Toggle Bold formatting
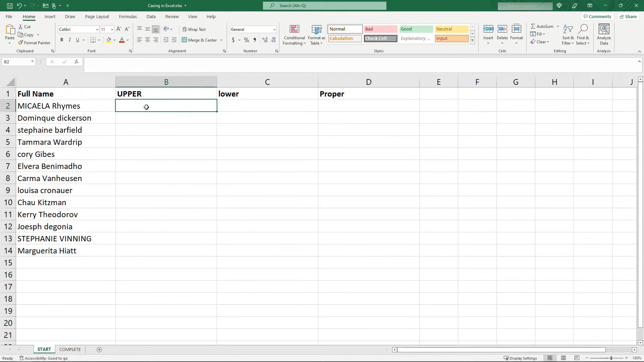Screen dimensions: 644x362 62,40
